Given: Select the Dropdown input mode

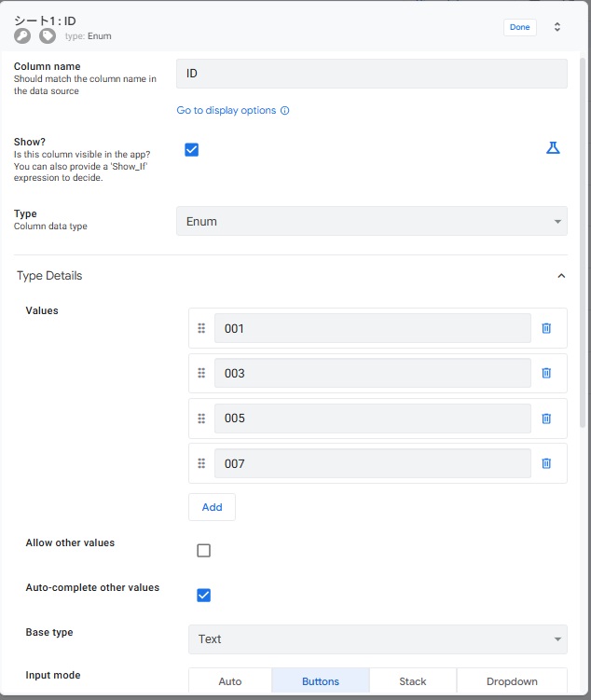Looking at the screenshot, I should pyautogui.click(x=512, y=681).
